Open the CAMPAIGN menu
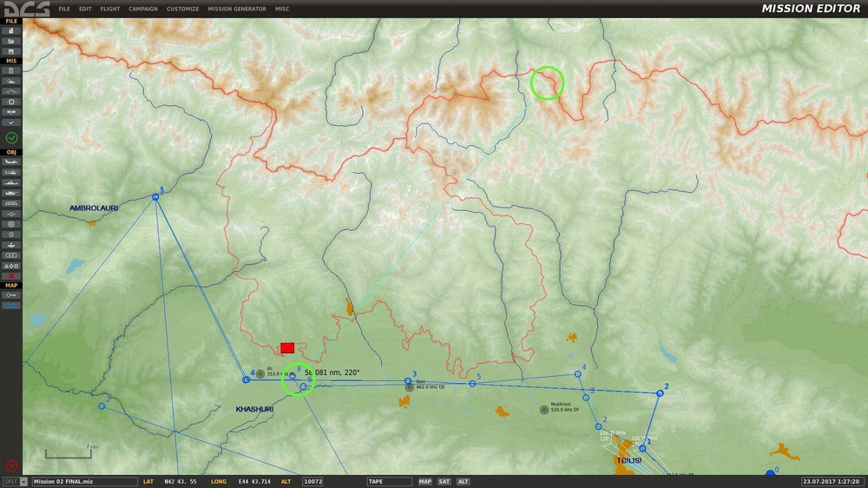868x488 pixels. coord(143,9)
